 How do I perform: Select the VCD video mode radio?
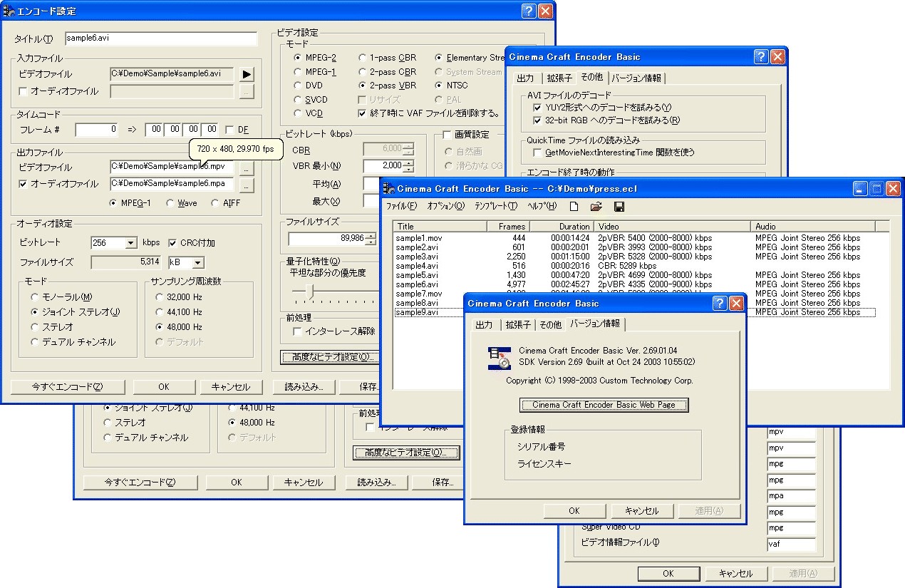298,113
